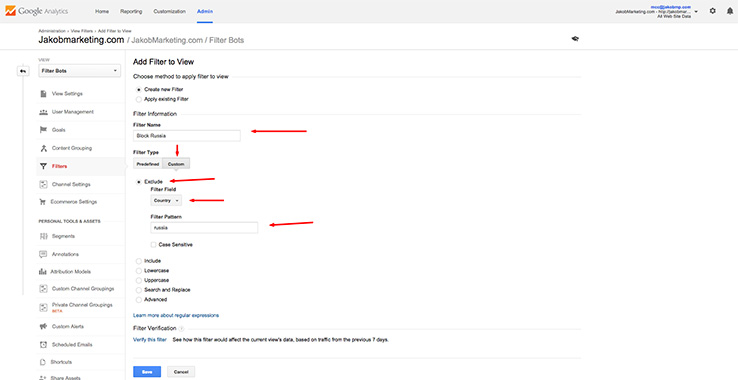Go to the Home tab
Image resolution: width=738 pixels, height=380 pixels.
tap(102, 11)
